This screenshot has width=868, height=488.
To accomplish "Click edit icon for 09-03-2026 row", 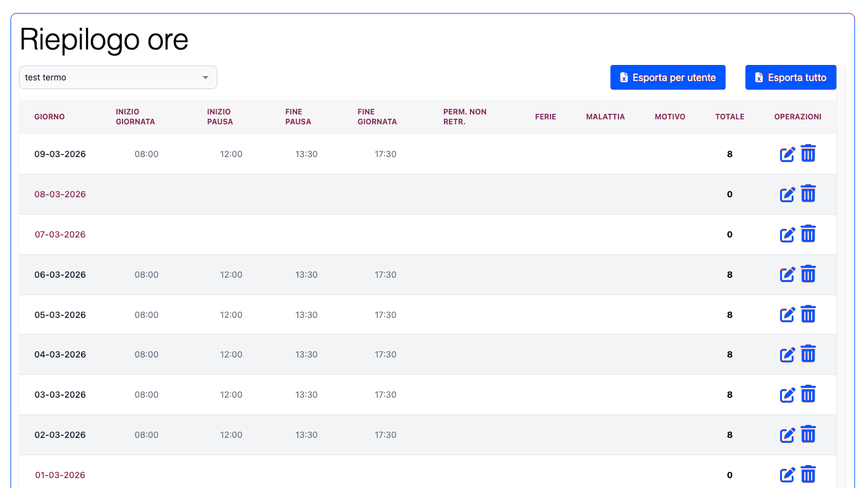I will pyautogui.click(x=787, y=155).
